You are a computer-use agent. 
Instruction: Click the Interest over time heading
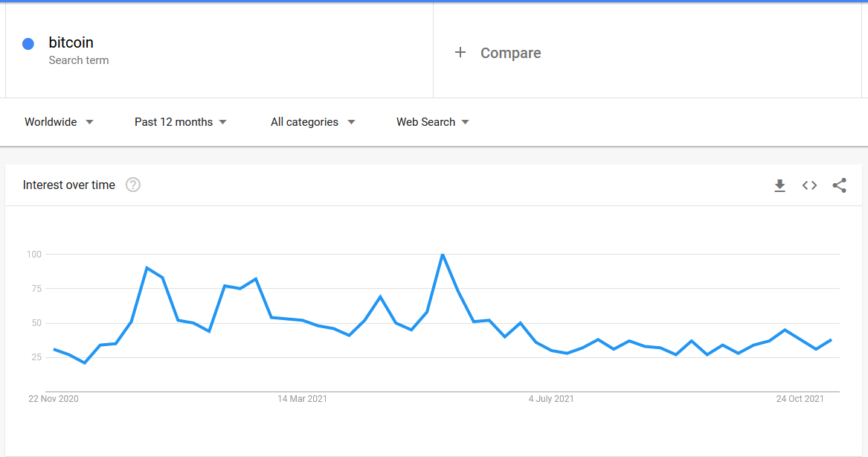click(69, 185)
